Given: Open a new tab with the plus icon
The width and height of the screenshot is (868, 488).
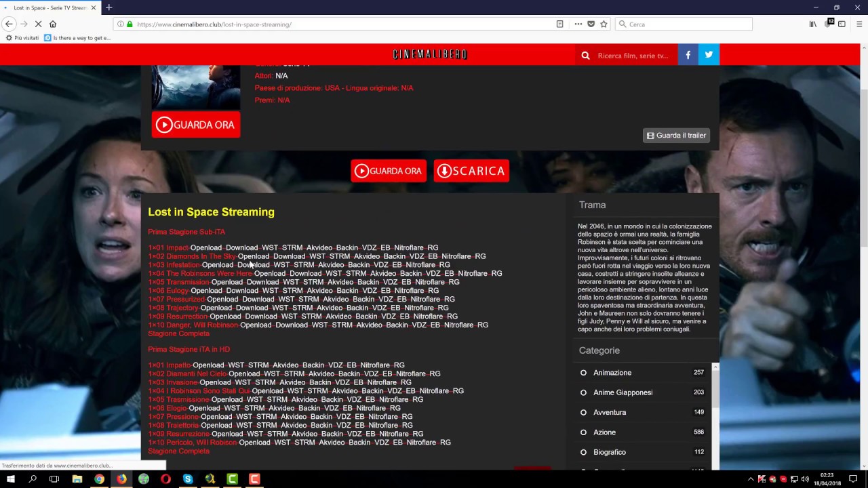Looking at the screenshot, I should 108,7.
